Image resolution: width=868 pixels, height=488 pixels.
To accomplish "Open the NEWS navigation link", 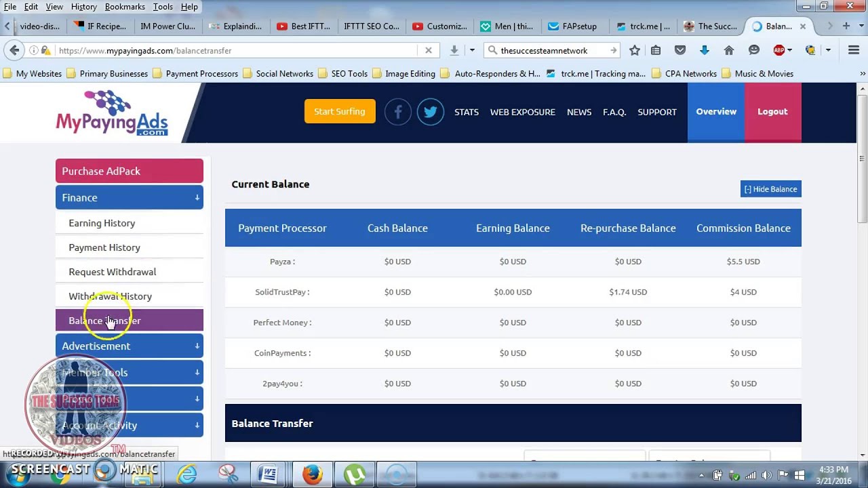I will point(579,112).
